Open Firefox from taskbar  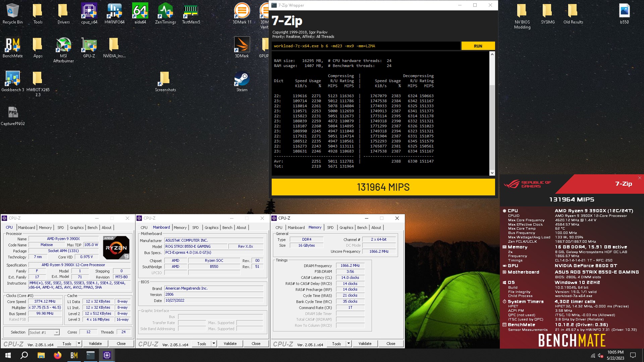(x=58, y=355)
